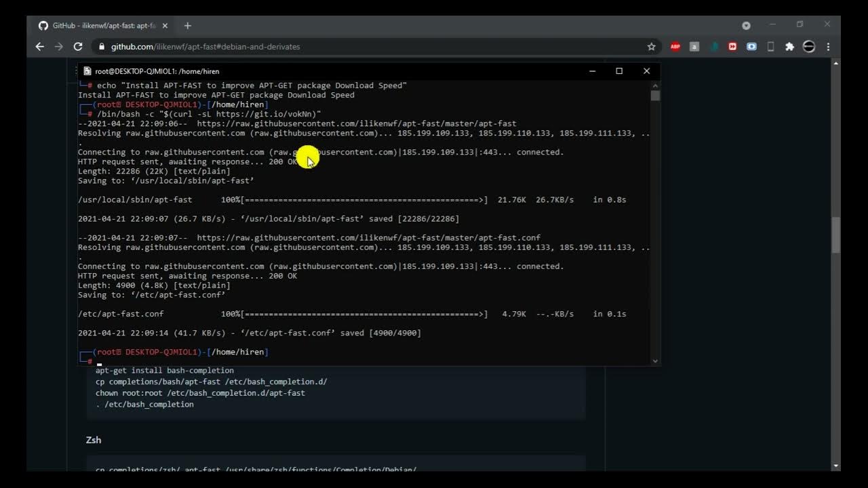
Task: Close the terminal window
Action: point(646,71)
